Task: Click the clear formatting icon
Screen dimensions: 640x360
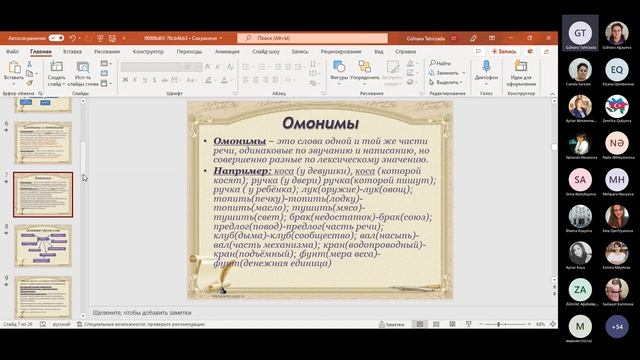Action: (230, 67)
